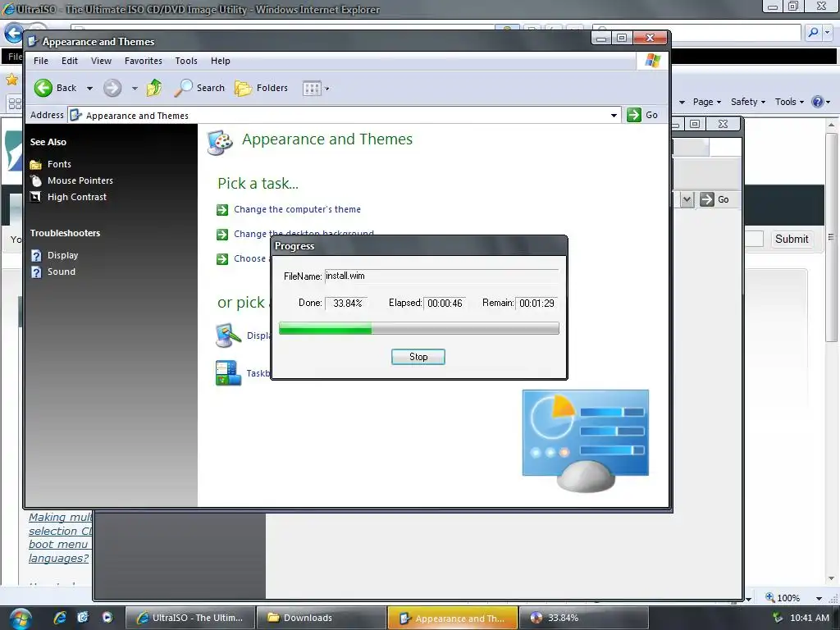Open dropdown beside background window Go button
This screenshot has width=840, height=630.
tap(687, 200)
